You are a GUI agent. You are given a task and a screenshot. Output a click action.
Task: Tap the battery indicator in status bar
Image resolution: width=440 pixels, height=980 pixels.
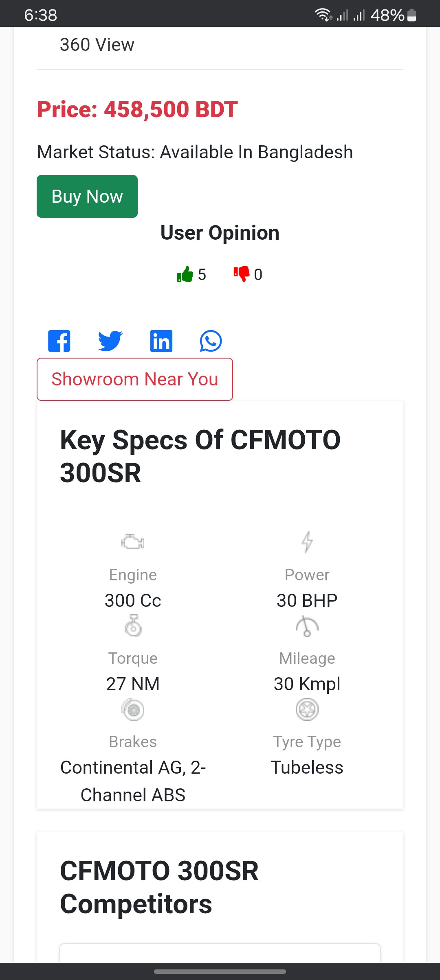[x=411, y=15]
